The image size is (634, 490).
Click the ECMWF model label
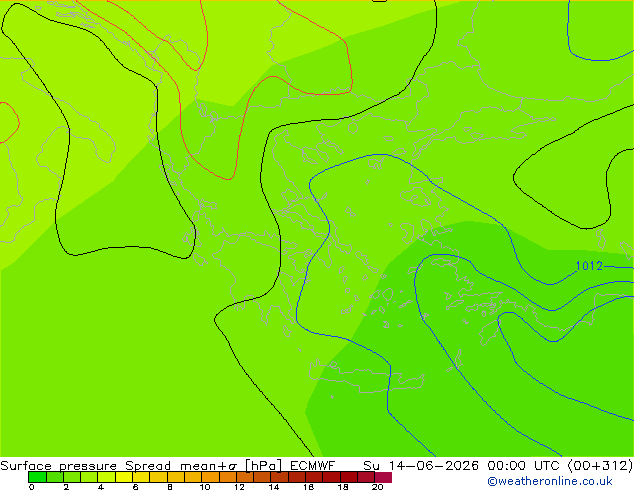tap(312, 466)
